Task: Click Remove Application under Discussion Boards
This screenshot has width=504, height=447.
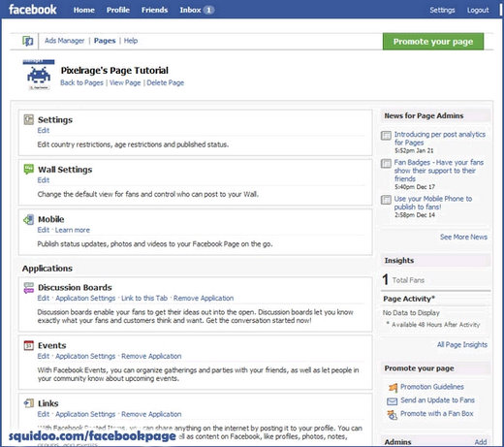Action: pos(204,298)
